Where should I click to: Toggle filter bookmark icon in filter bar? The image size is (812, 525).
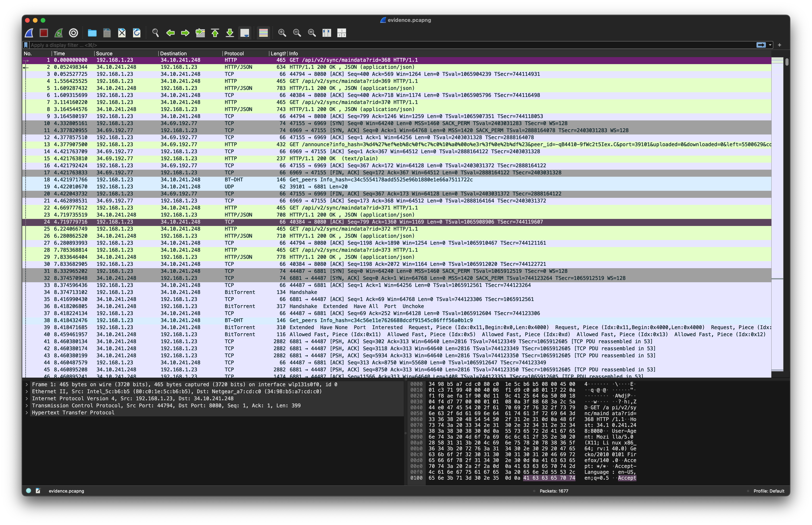tap(26, 45)
